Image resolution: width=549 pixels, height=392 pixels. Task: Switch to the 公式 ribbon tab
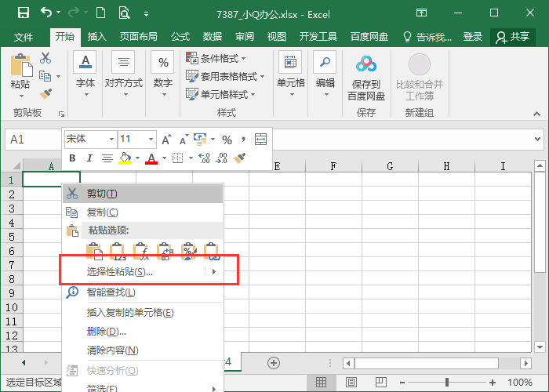click(x=180, y=36)
